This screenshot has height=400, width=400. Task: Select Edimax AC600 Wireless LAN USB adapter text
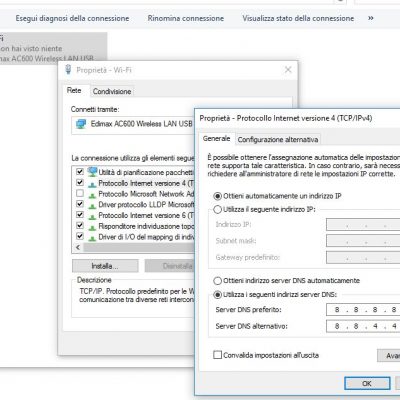click(x=142, y=124)
